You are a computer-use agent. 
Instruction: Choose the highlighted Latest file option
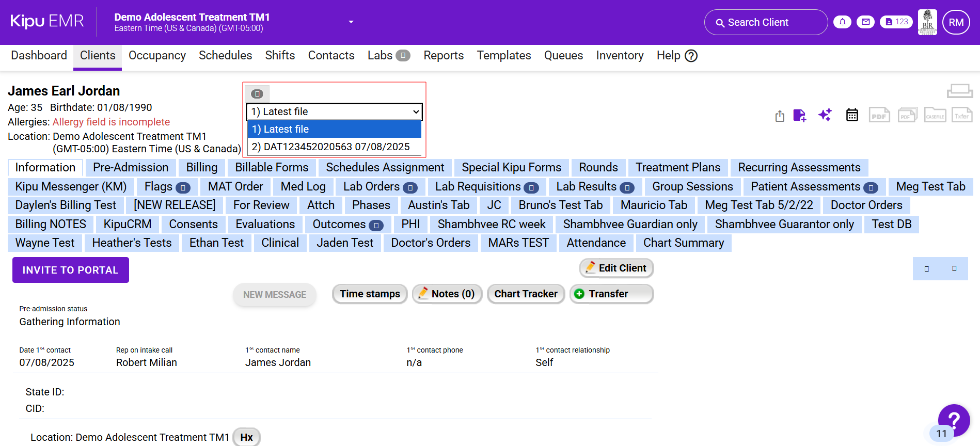pyautogui.click(x=334, y=129)
